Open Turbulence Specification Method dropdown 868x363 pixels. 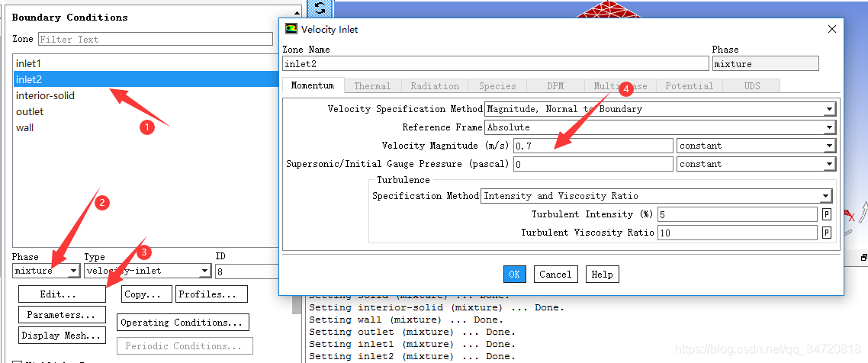tap(657, 196)
